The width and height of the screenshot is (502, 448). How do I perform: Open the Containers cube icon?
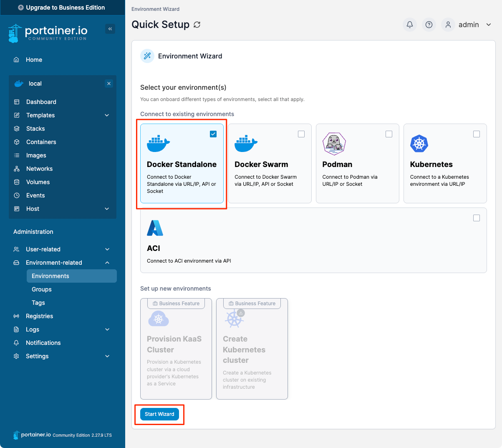coord(17,142)
